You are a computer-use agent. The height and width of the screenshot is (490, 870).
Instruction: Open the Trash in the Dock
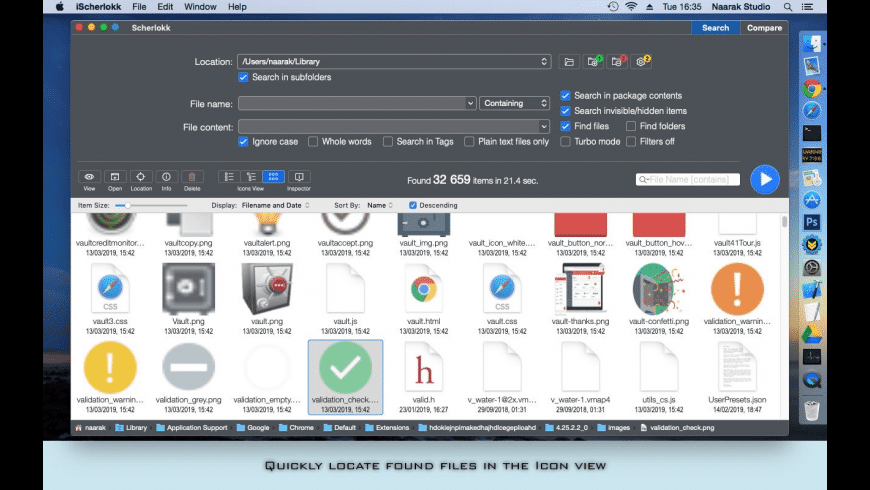[x=811, y=411]
